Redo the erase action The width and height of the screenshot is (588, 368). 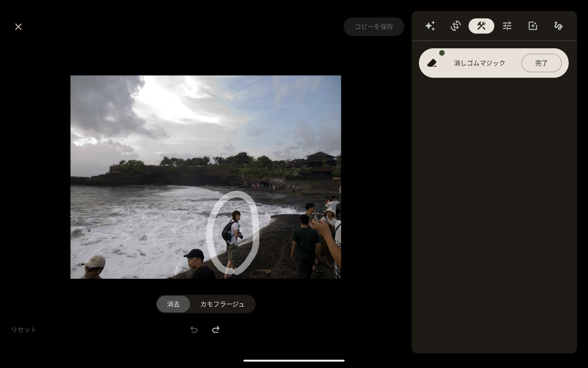(x=216, y=329)
